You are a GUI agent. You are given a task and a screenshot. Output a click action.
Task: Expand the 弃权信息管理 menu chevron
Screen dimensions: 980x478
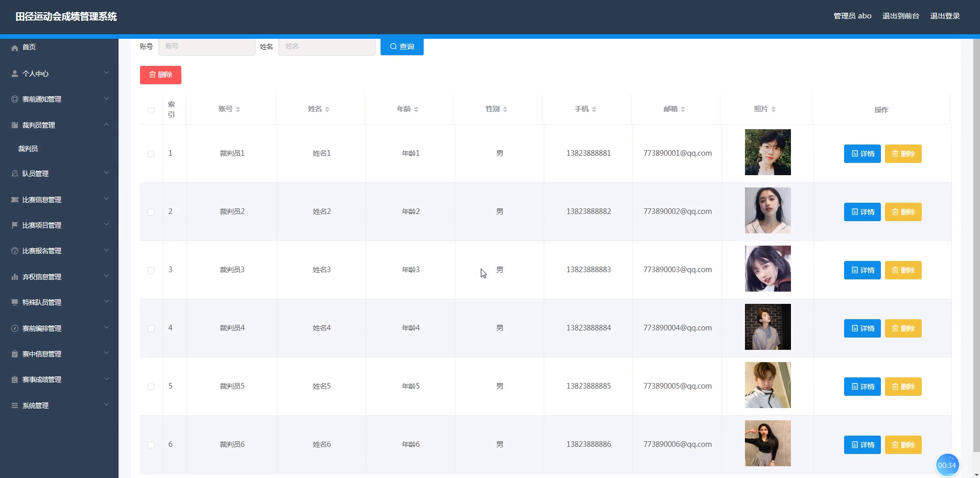pyautogui.click(x=106, y=276)
